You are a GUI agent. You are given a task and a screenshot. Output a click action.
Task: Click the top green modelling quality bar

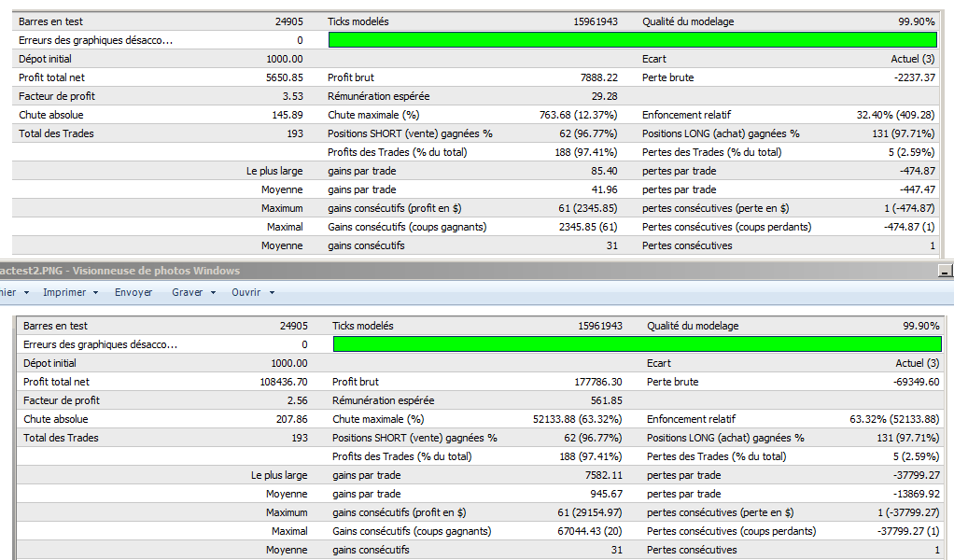coord(632,40)
